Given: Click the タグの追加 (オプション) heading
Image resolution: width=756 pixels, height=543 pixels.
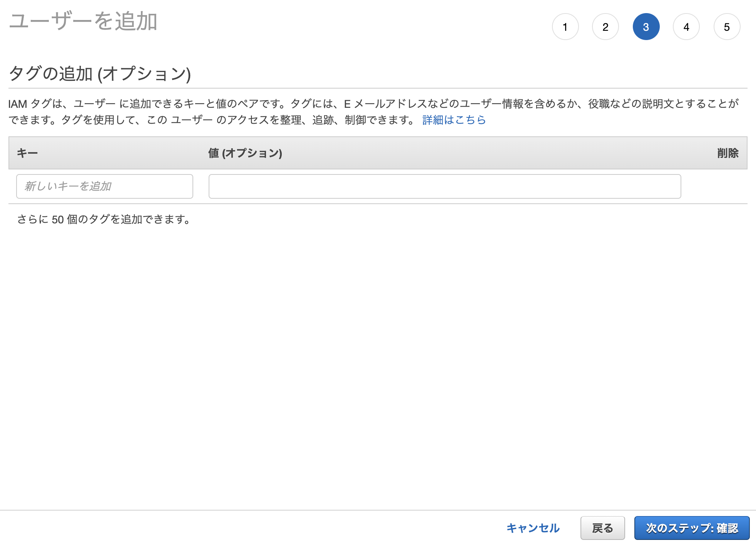Looking at the screenshot, I should [x=100, y=72].
